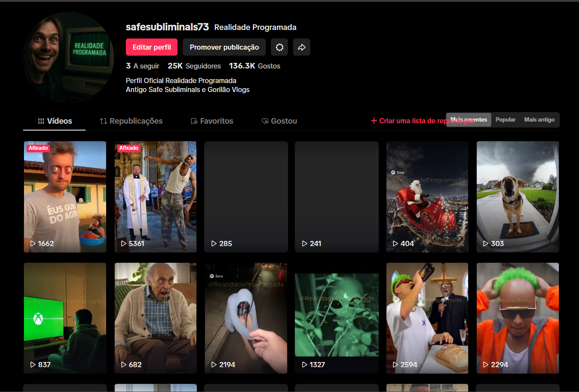Click the Promover publicação button

224,47
